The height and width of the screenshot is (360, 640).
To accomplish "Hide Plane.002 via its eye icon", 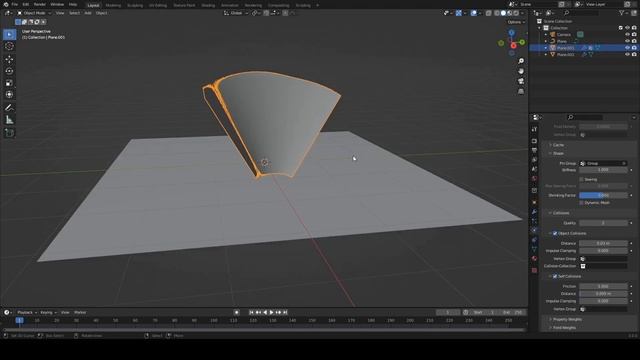I will click(x=627, y=54).
